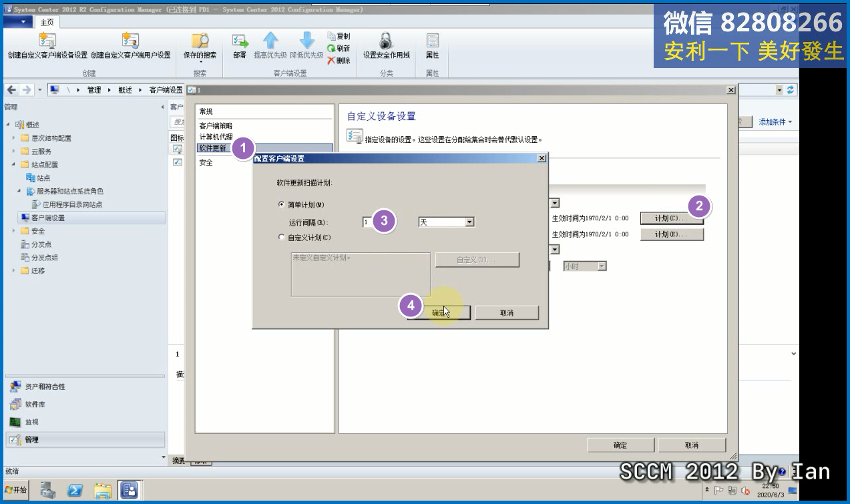Click the back navigation arrow
The width and height of the screenshot is (850, 504).
12,90
